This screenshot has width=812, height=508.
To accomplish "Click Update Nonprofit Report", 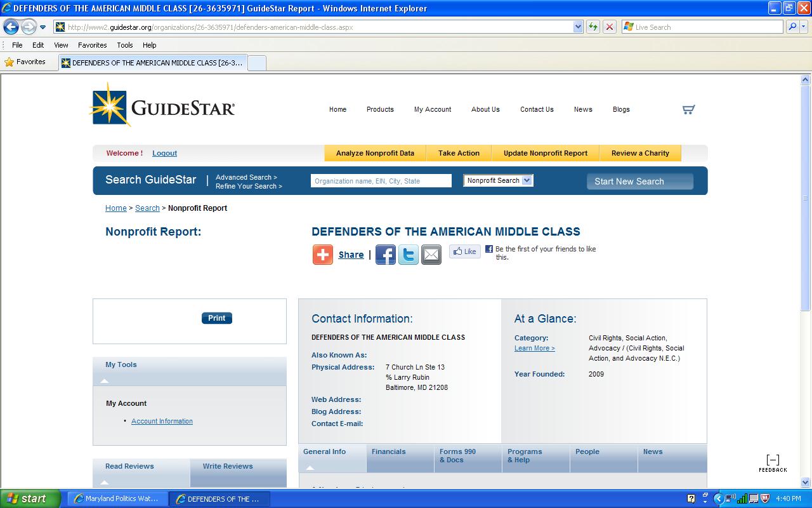I will pyautogui.click(x=546, y=153).
